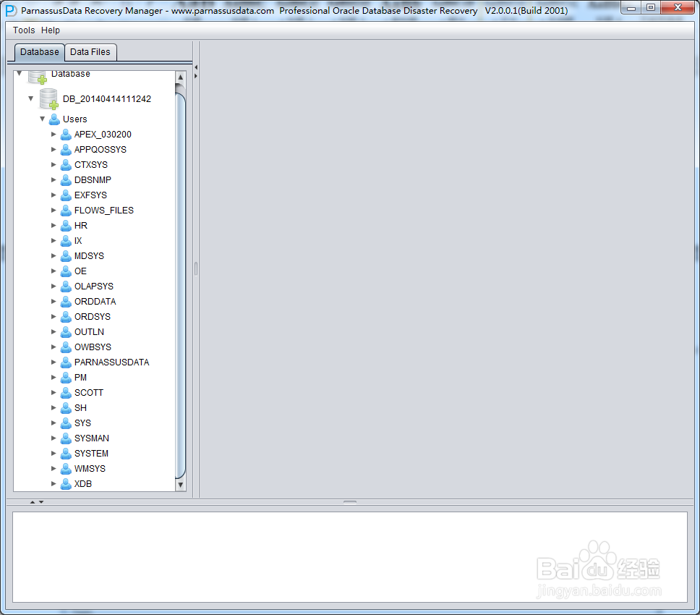
Task: Click the SH user icon
Action: [x=66, y=408]
